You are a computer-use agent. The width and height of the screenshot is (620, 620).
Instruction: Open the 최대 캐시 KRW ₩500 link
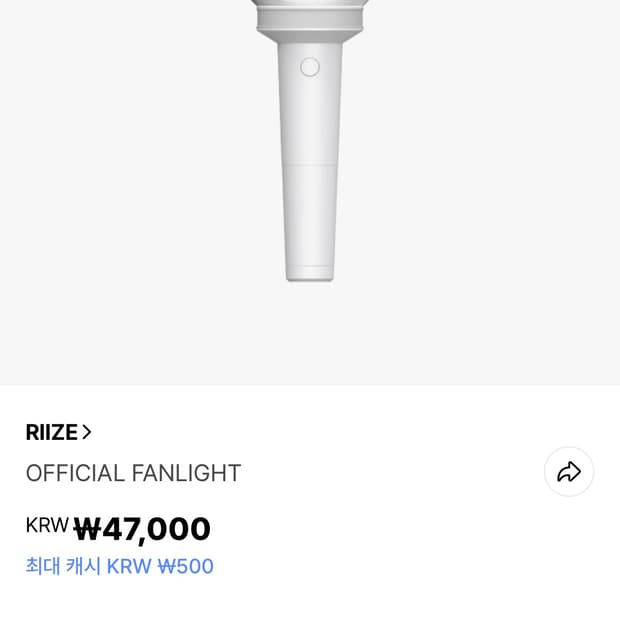[x=119, y=566]
